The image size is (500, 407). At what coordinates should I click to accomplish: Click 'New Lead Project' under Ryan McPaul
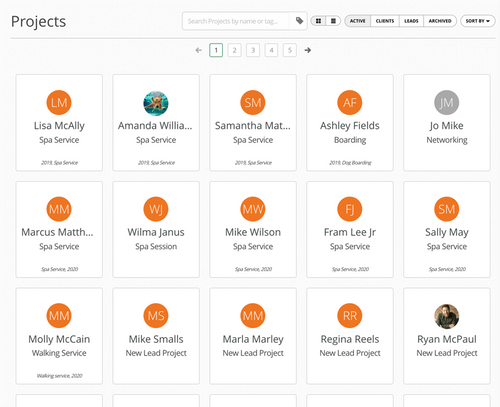(x=447, y=353)
